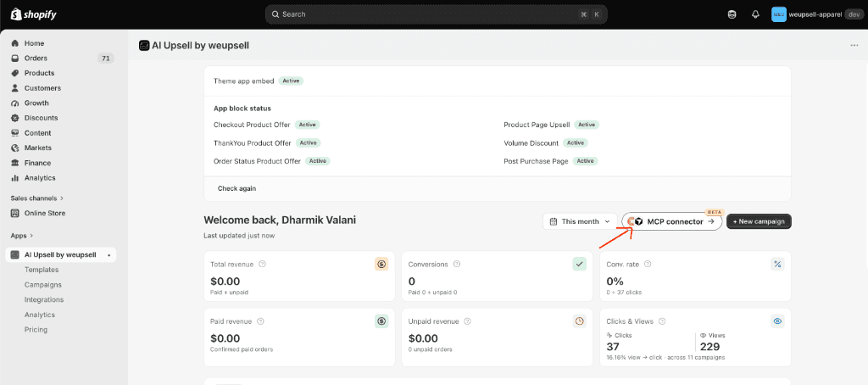Click Clicks & Views eye icon
Viewport: 868px width, 385px height.
(778, 321)
